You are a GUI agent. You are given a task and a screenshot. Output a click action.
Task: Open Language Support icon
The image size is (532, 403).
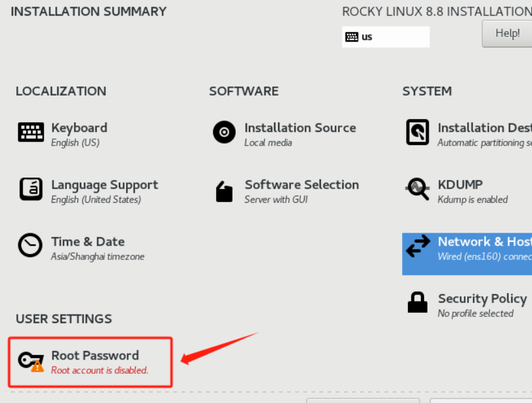[31, 189]
